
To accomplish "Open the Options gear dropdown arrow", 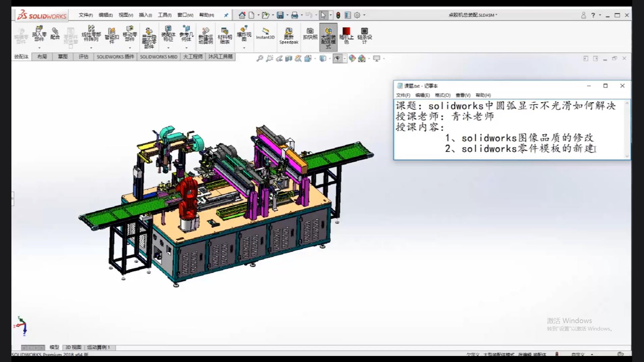I will (x=364, y=15).
